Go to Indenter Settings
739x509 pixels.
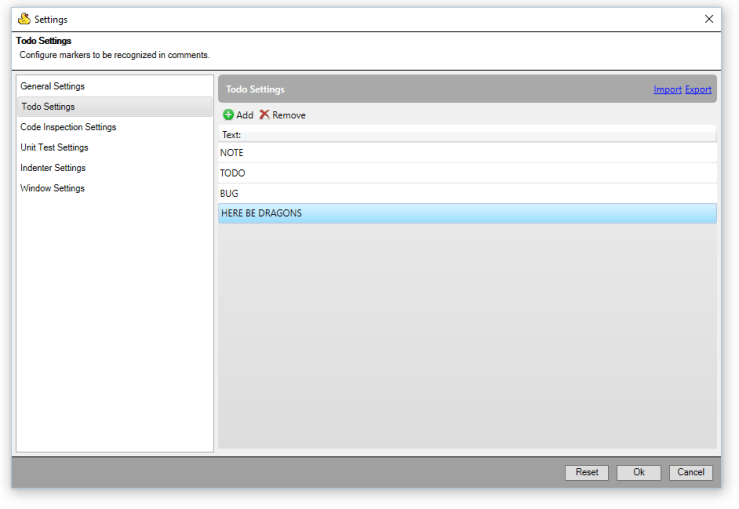(x=115, y=168)
